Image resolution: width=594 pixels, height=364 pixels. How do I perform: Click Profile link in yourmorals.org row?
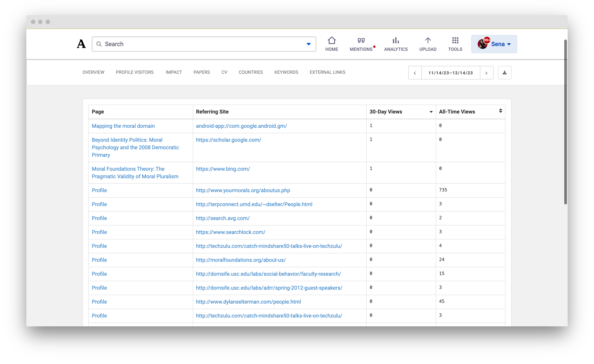[x=99, y=190]
